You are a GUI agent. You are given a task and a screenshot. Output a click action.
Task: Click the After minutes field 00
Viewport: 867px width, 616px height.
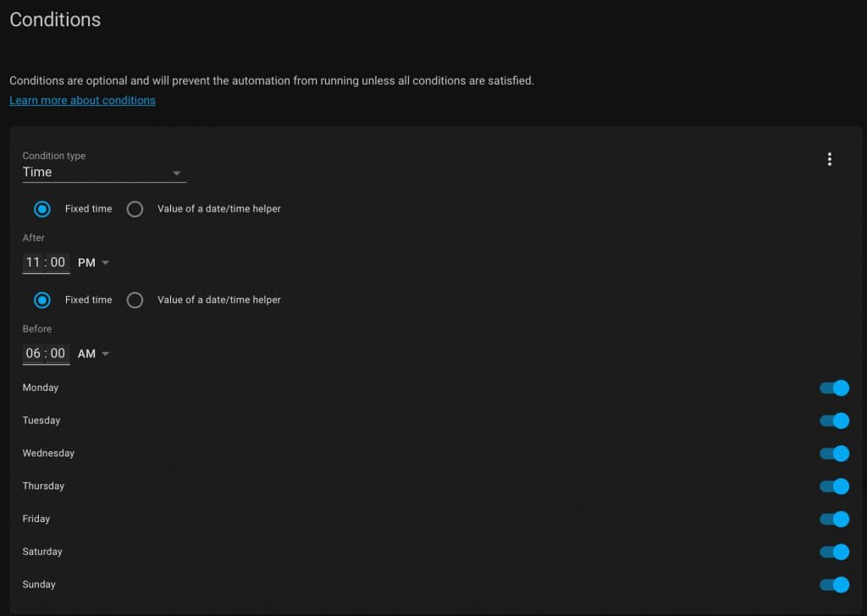tap(58, 261)
